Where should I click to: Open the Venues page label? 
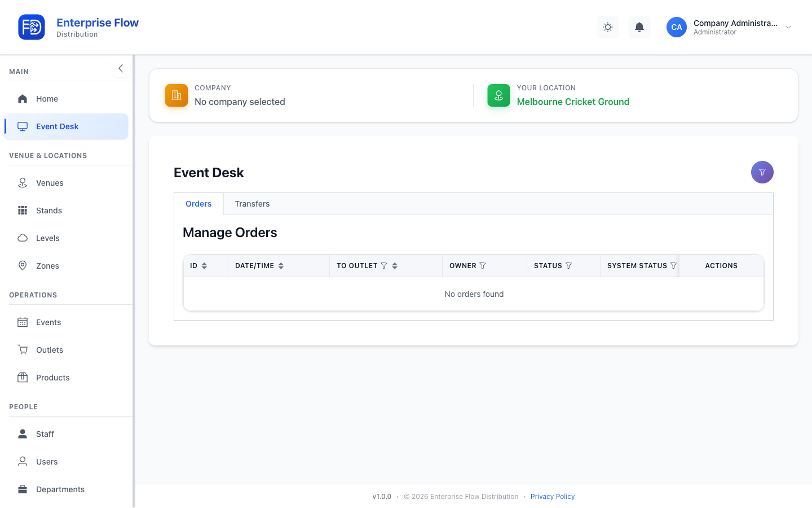[50, 183]
